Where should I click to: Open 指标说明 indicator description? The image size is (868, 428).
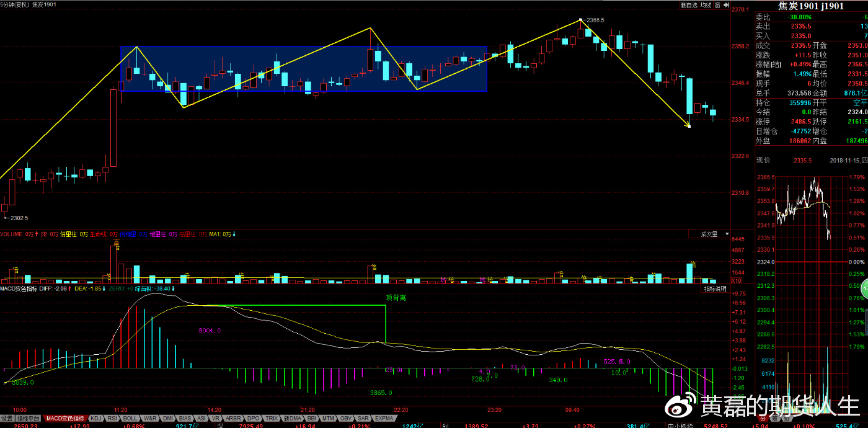(x=715, y=289)
